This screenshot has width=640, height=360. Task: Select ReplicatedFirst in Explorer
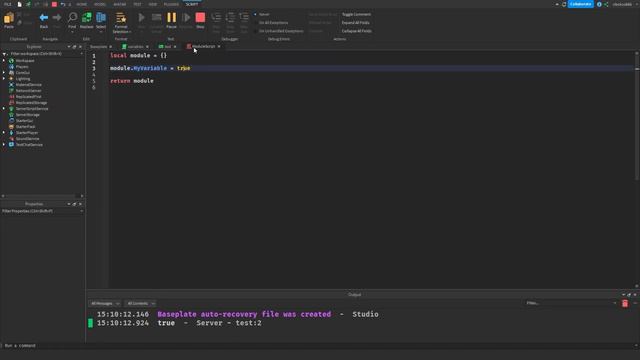29,97
